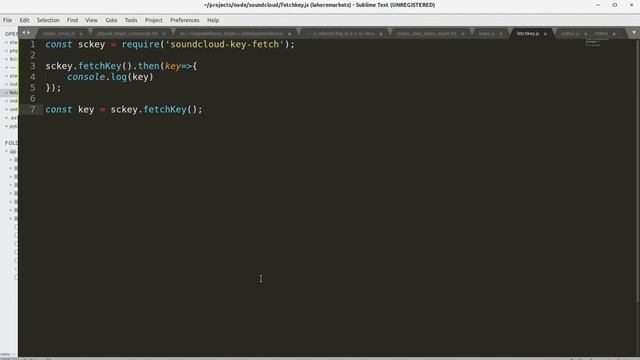Click 'fetchKey' on line 7
Screen dimensions: 640x360
[165, 109]
